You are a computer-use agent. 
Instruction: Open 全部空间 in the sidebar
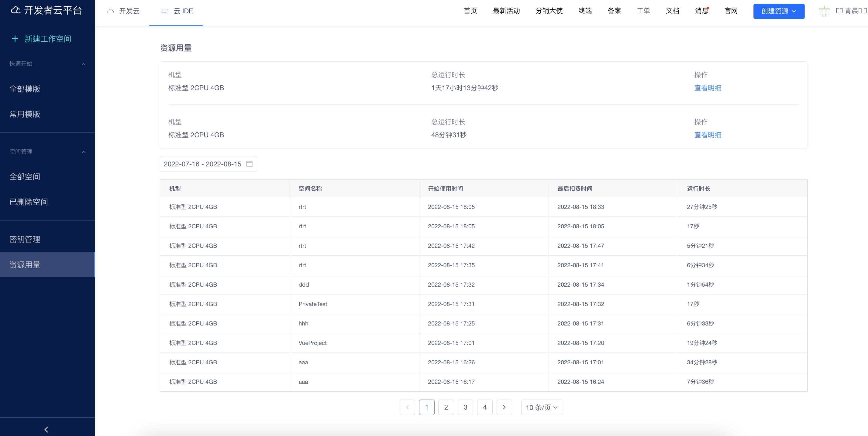tap(25, 176)
